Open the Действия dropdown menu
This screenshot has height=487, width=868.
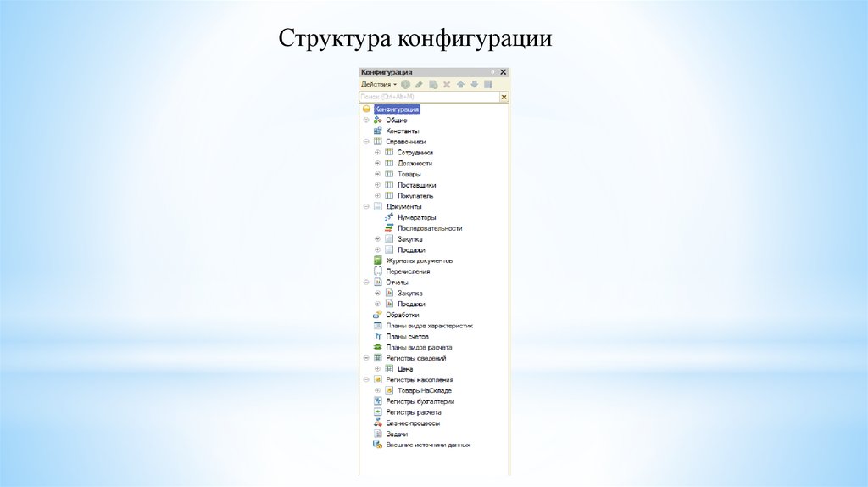378,85
